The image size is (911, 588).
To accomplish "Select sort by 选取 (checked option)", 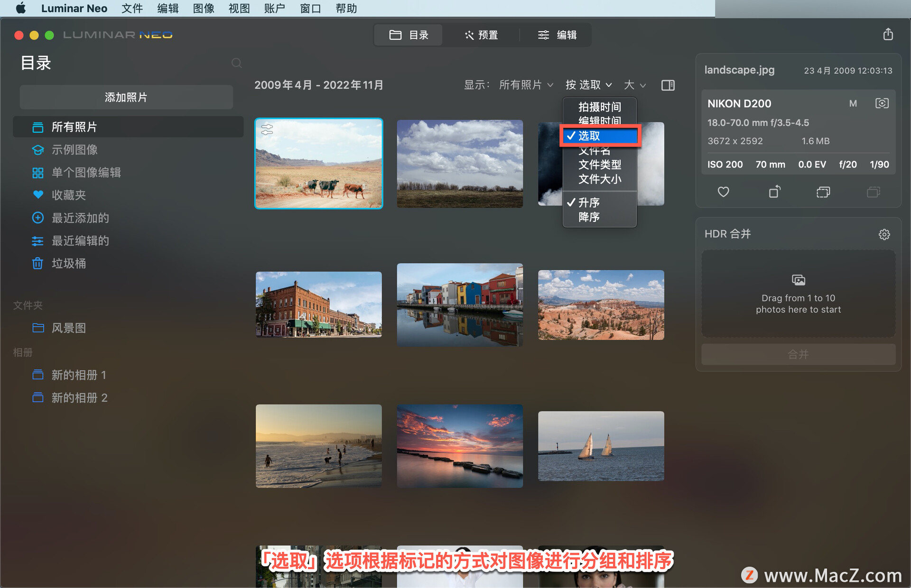I will point(600,136).
